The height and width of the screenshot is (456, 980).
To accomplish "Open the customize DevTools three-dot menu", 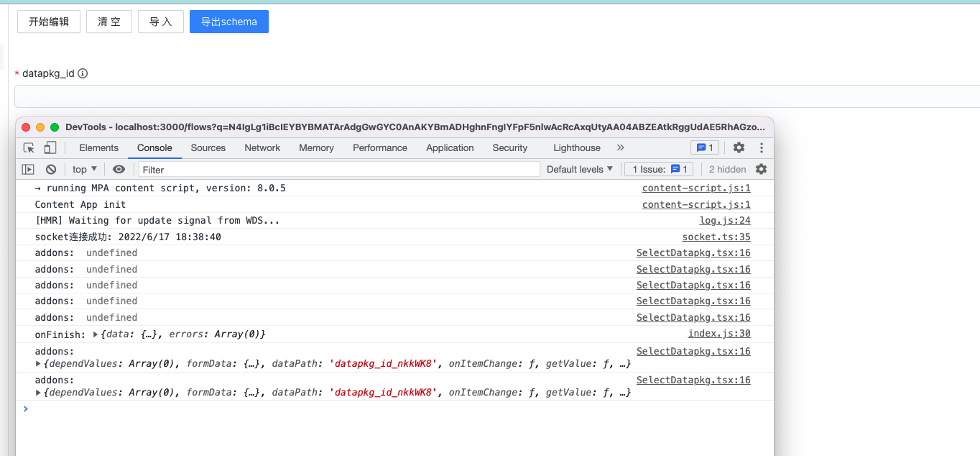I will [762, 147].
